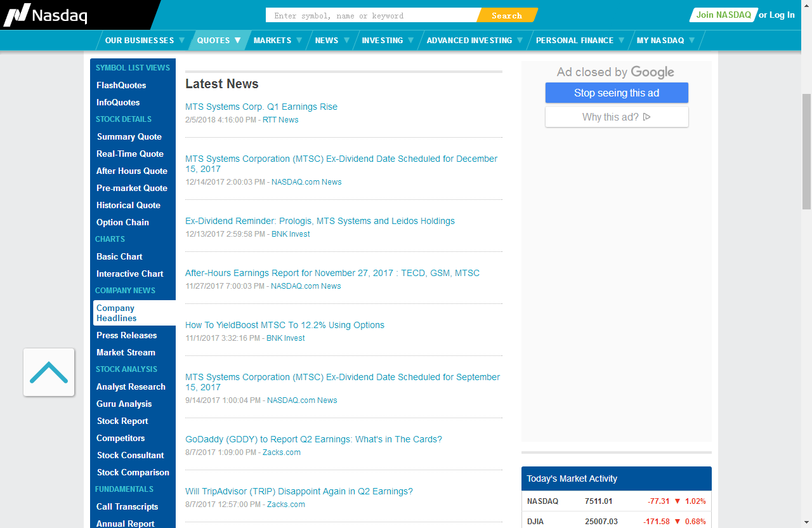The width and height of the screenshot is (812, 528).
Task: Open Real-Time Quote in the sidebar
Action: tap(130, 154)
